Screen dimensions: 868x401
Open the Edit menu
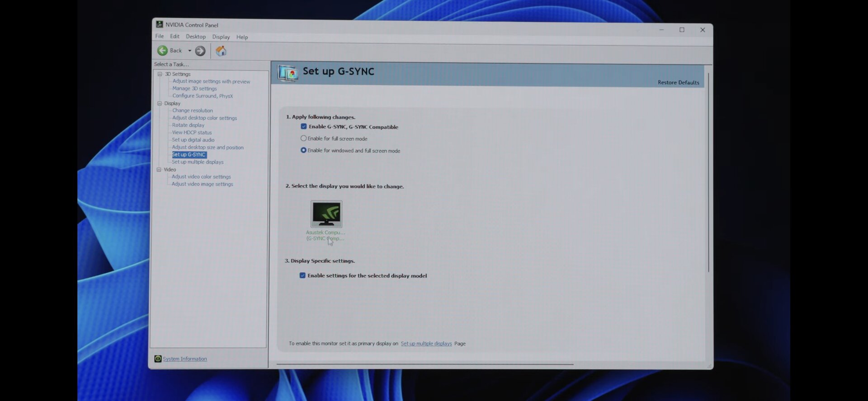pyautogui.click(x=175, y=37)
